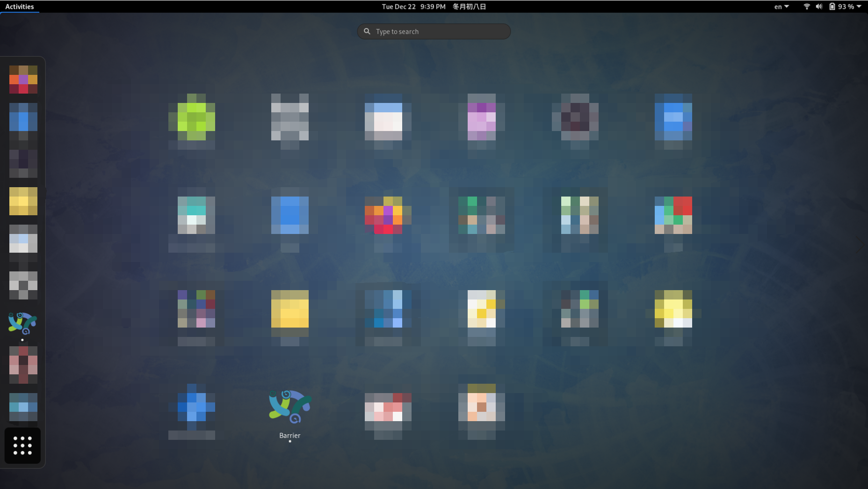Open the green blurred app icon in the grid
The height and width of the screenshot is (489, 868).
(x=192, y=117)
